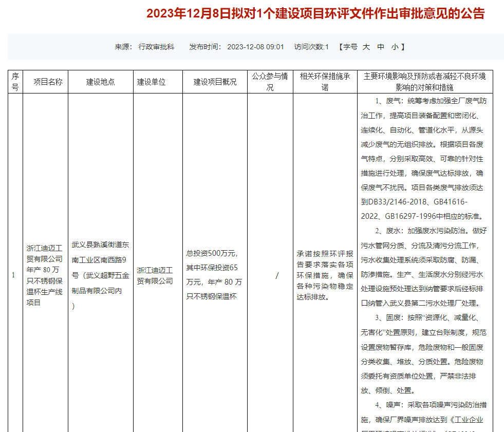Click the project name cell 浙江迪迈工贸有限公司年产80万只
504x432 pixels.
[x=45, y=275]
